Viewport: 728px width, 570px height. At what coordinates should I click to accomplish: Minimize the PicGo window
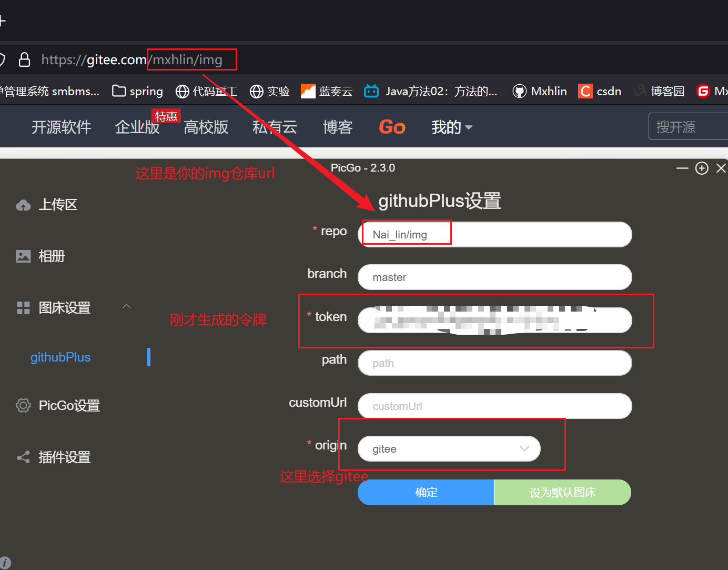pyautogui.click(x=682, y=168)
